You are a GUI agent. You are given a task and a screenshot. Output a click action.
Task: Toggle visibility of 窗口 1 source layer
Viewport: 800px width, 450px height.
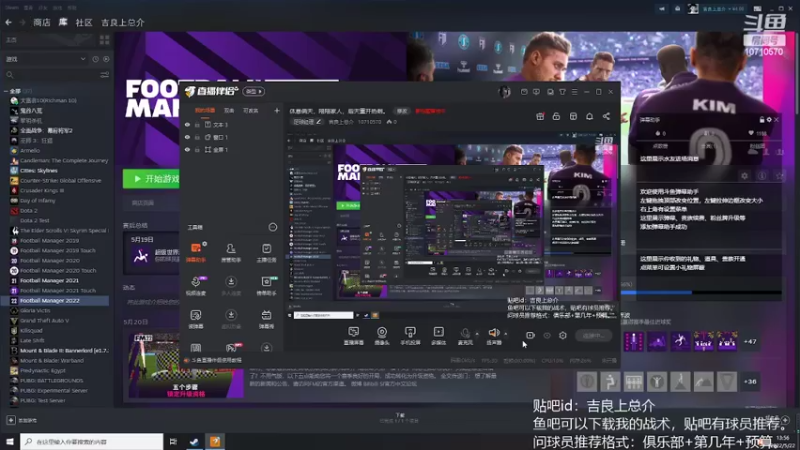click(187, 137)
